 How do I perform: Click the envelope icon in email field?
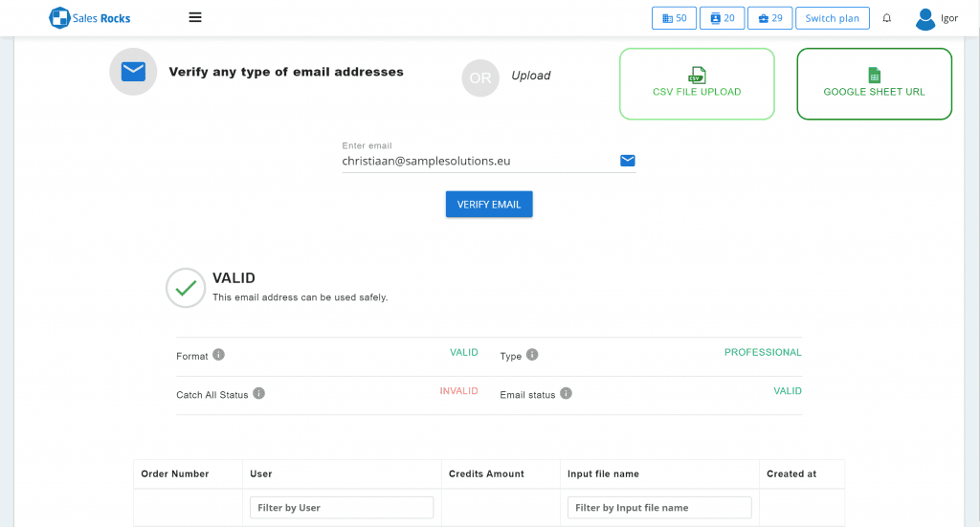point(628,161)
